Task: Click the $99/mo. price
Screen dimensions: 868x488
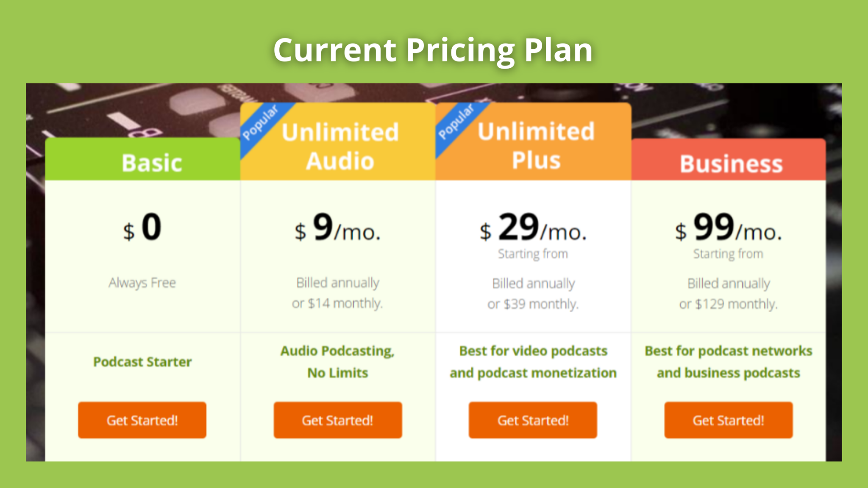Action: tap(728, 229)
